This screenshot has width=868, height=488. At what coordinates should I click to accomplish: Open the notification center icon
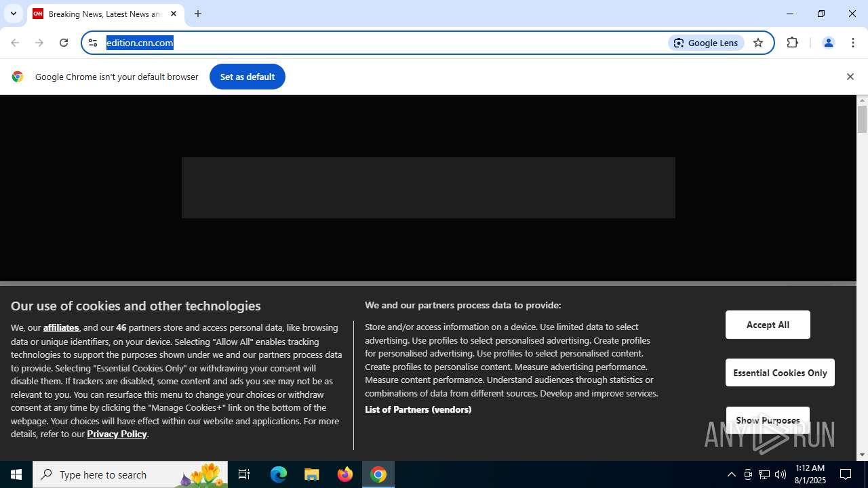(846, 474)
